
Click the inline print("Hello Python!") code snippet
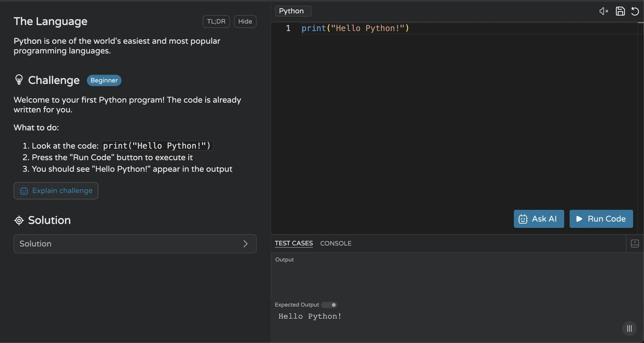[x=157, y=146]
